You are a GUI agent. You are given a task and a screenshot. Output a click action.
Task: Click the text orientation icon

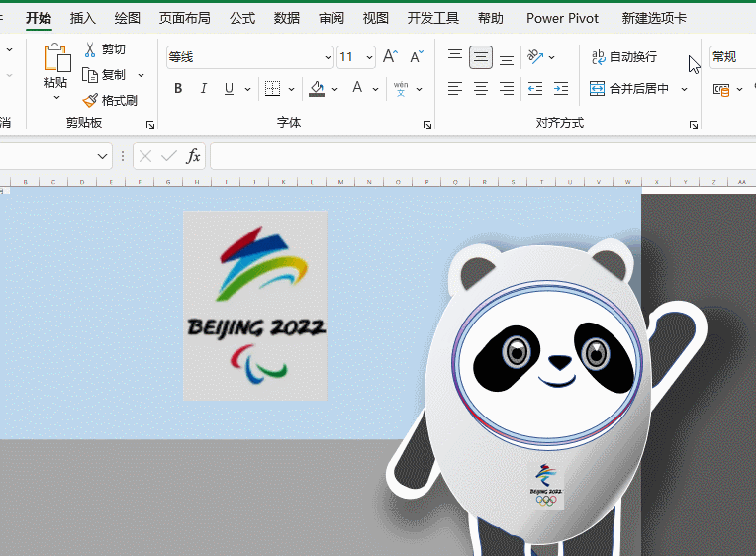click(535, 57)
